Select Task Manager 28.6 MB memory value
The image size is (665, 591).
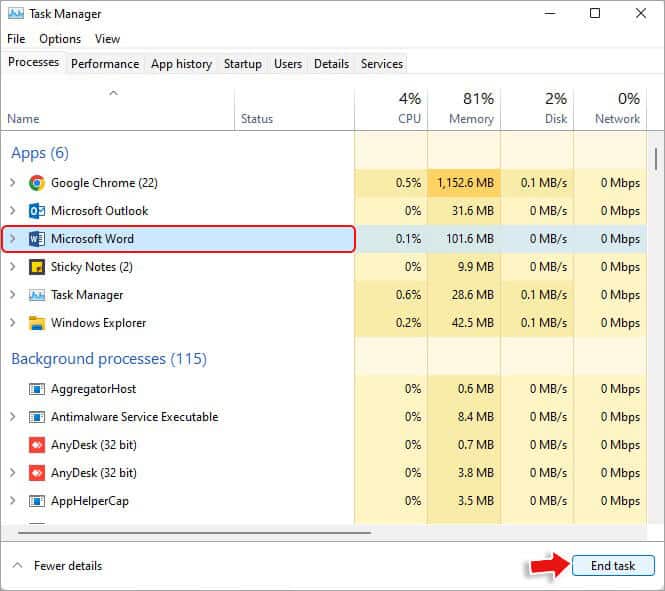click(472, 295)
